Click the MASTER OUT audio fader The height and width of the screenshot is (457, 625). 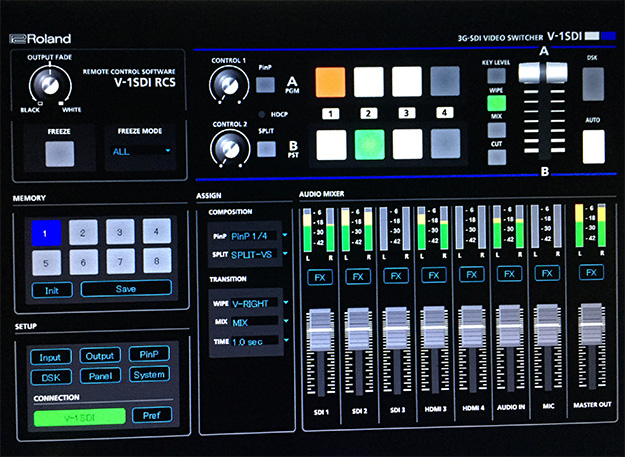592,324
